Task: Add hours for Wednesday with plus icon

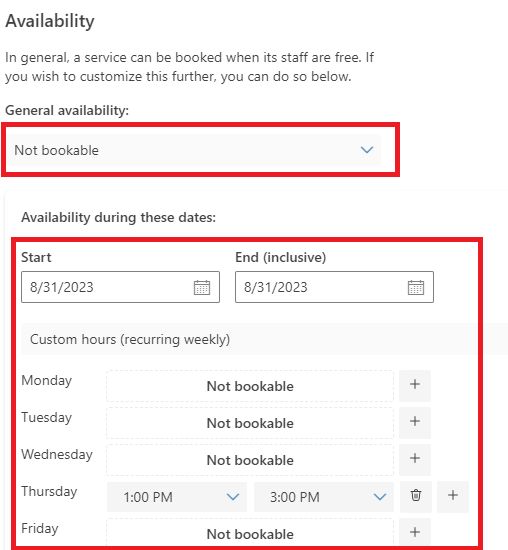Action: (415, 459)
